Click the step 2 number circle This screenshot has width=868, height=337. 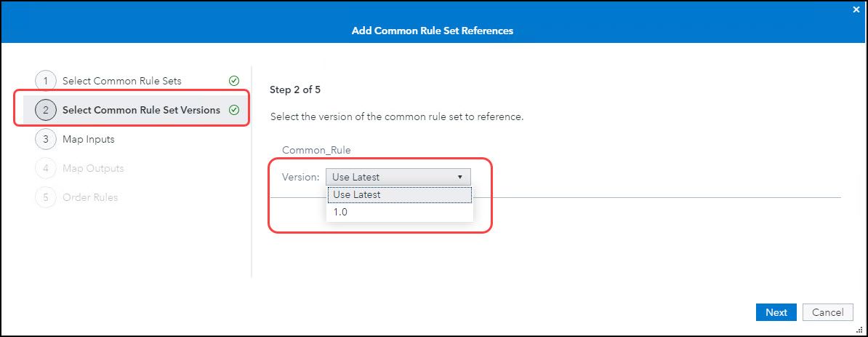[45, 110]
